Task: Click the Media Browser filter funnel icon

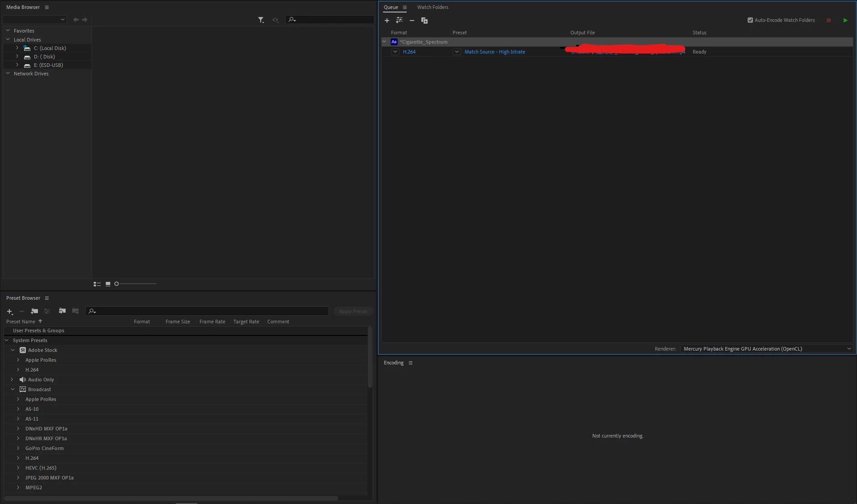Action: [261, 20]
